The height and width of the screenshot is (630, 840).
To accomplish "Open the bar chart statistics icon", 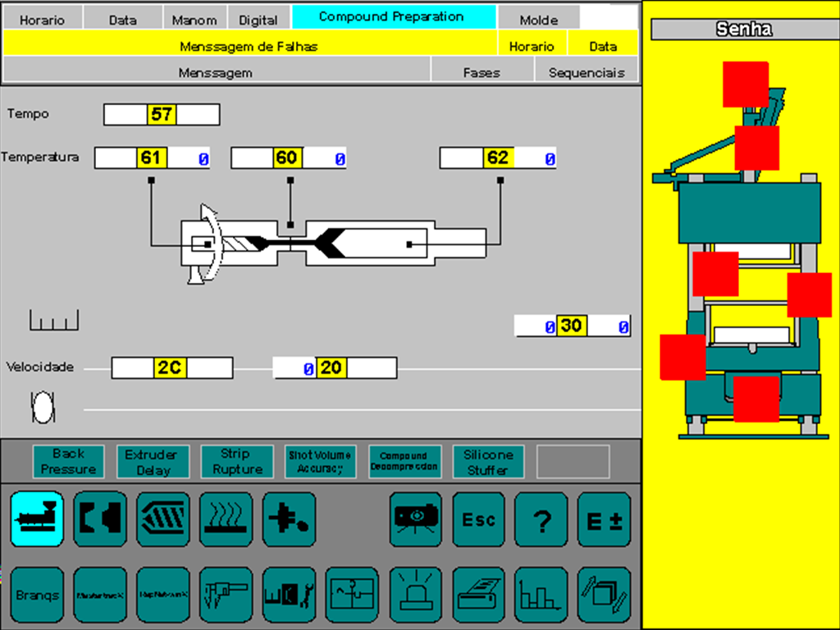I will click(541, 594).
